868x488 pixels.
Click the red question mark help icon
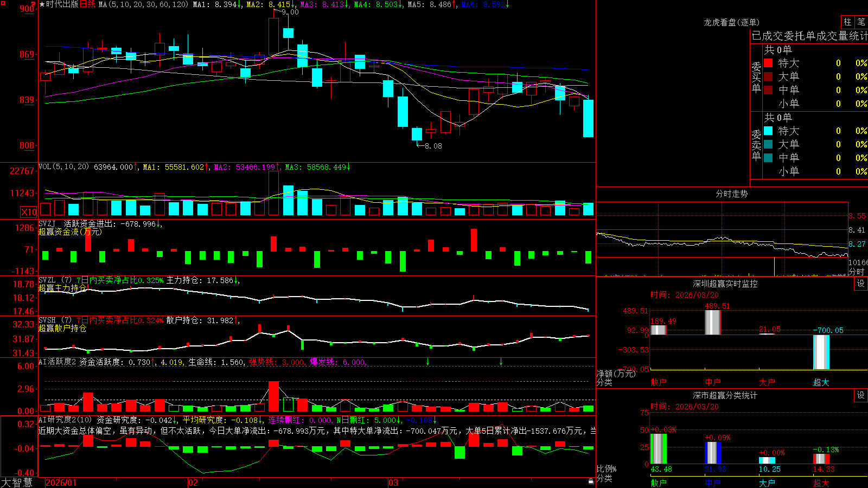coord(34,4)
